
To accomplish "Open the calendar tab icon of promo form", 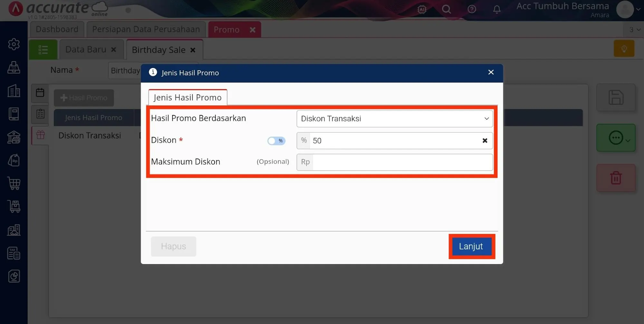I will pos(40,93).
